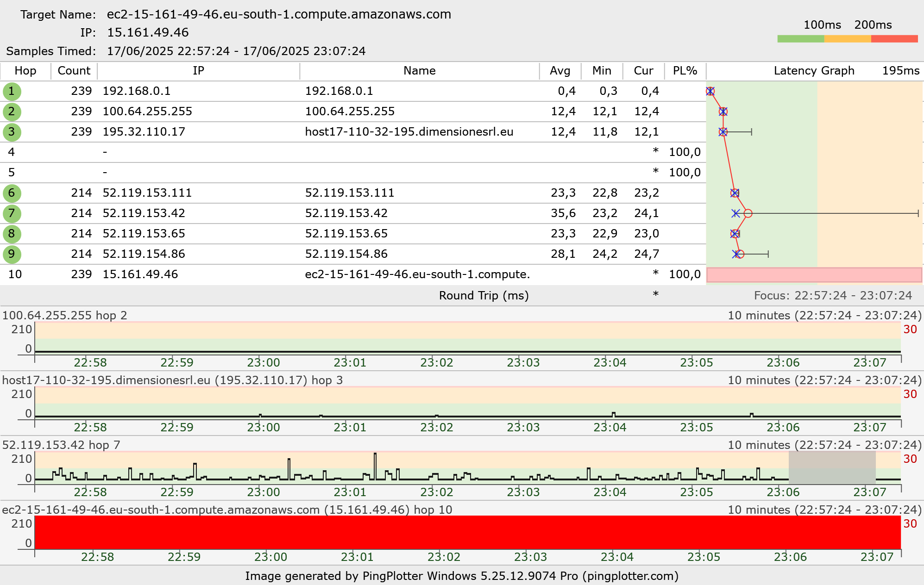
Task: Select the row for host17-110-32-195.dimensionesrl.eu
Action: tap(409, 132)
